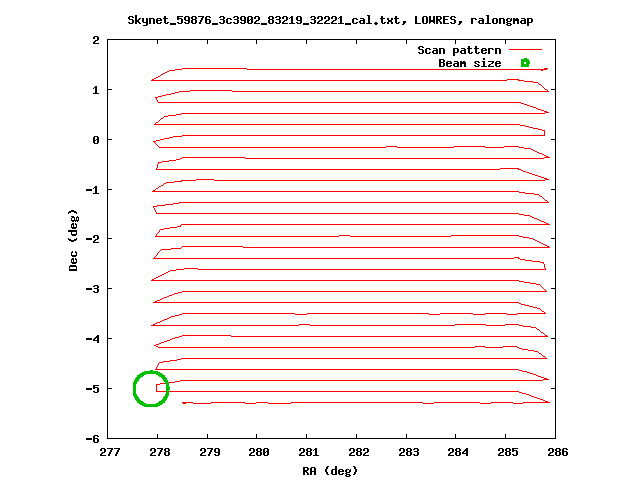Click the x-axis tick label 281
This screenshot has width=640, height=480.
309,452
